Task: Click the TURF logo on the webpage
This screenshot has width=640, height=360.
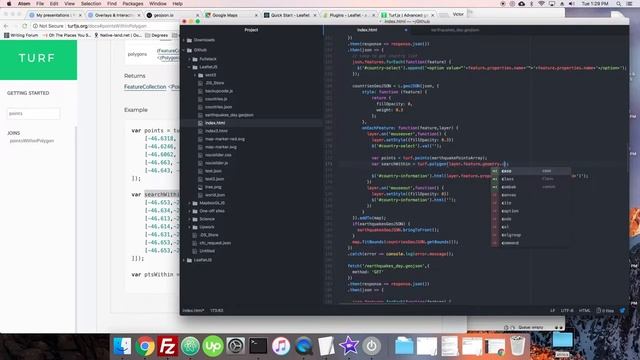Action: (x=37, y=58)
